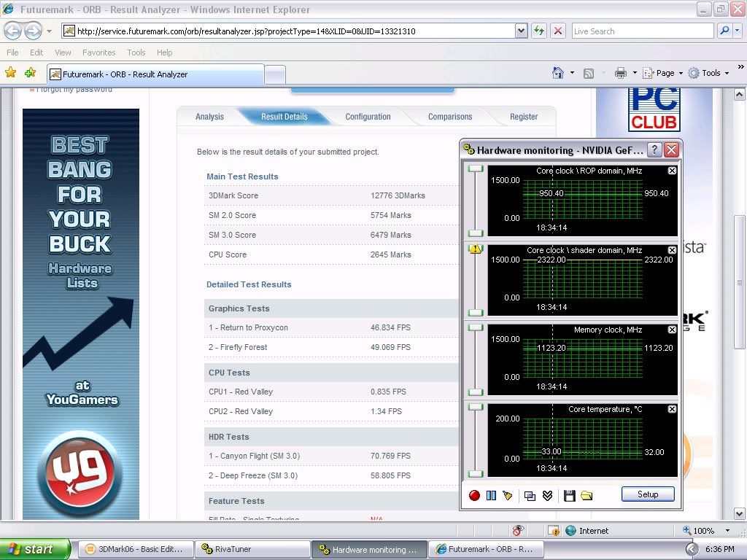Viewport: 747px width, 560px height.
Task: Open the Page command bar menu
Action: tap(663, 73)
